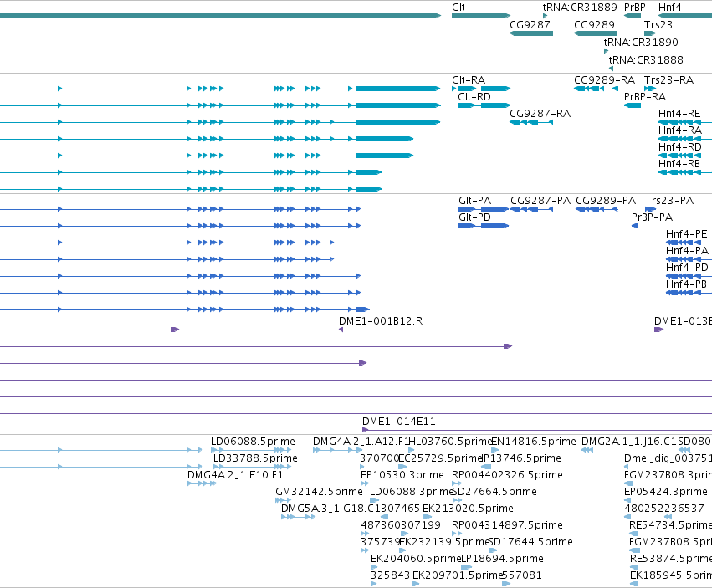Image resolution: width=712 pixels, height=588 pixels.
Task: Open the SD17644.5prime EST label
Action: coord(530,542)
